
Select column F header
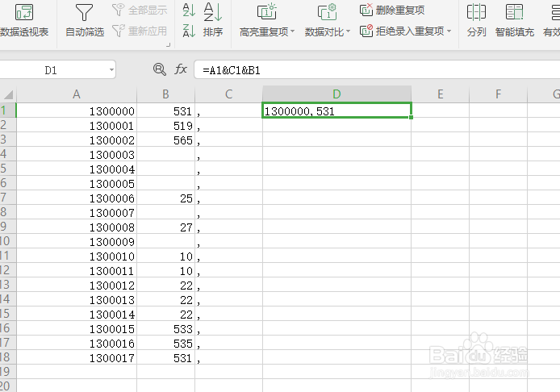(498, 94)
